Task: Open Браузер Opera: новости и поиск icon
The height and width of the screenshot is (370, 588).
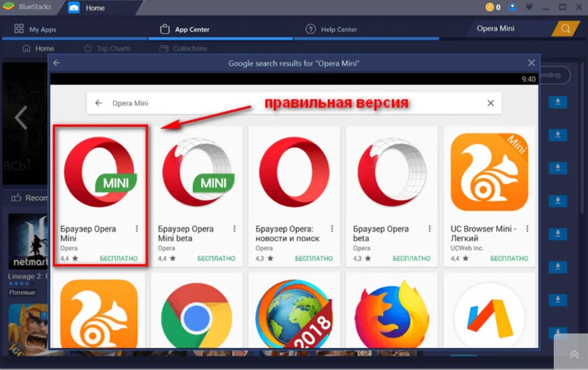Action: click(x=294, y=172)
